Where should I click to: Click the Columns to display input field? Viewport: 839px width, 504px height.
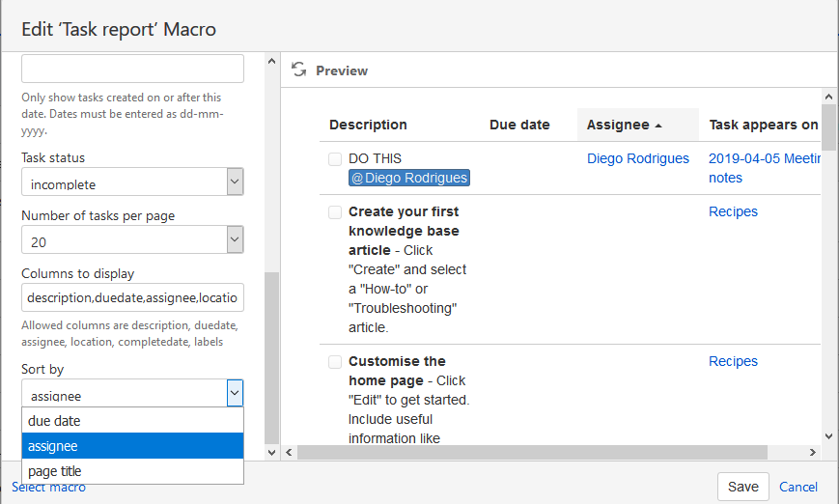pos(132,297)
